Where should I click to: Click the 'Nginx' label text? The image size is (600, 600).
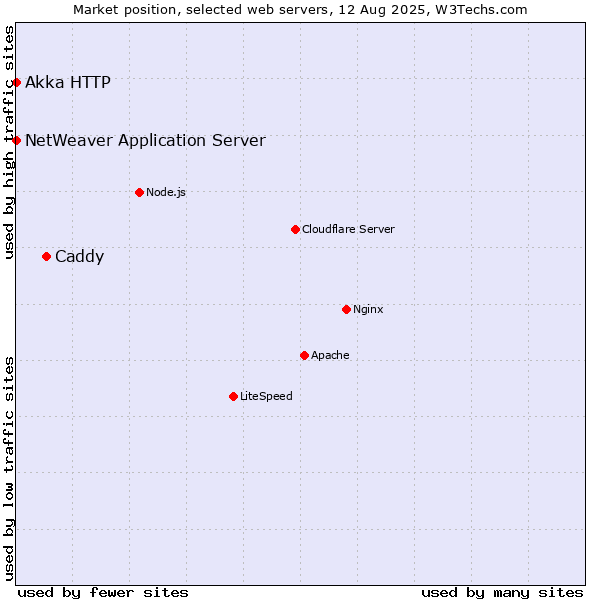[368, 309]
